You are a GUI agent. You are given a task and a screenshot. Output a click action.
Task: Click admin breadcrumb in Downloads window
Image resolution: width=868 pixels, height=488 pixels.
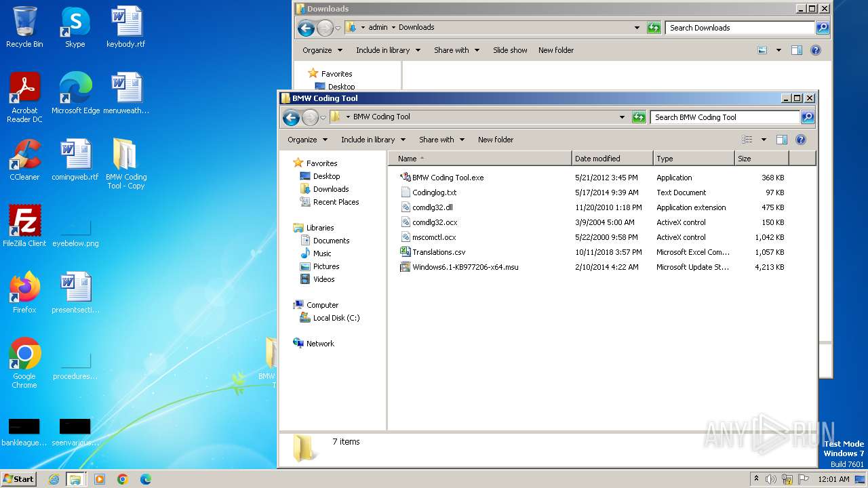(378, 27)
